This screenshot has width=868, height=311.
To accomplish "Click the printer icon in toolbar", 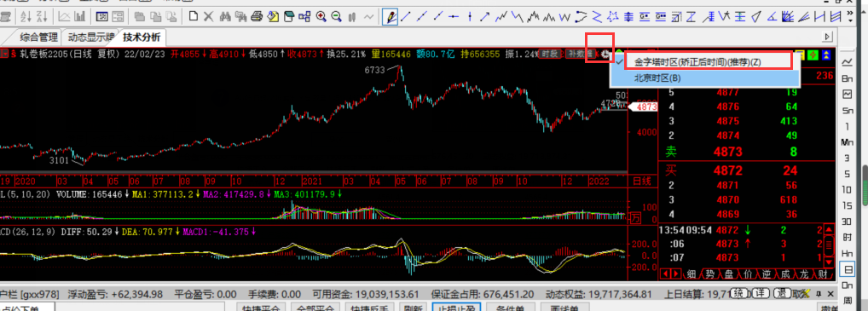I will [257, 16].
